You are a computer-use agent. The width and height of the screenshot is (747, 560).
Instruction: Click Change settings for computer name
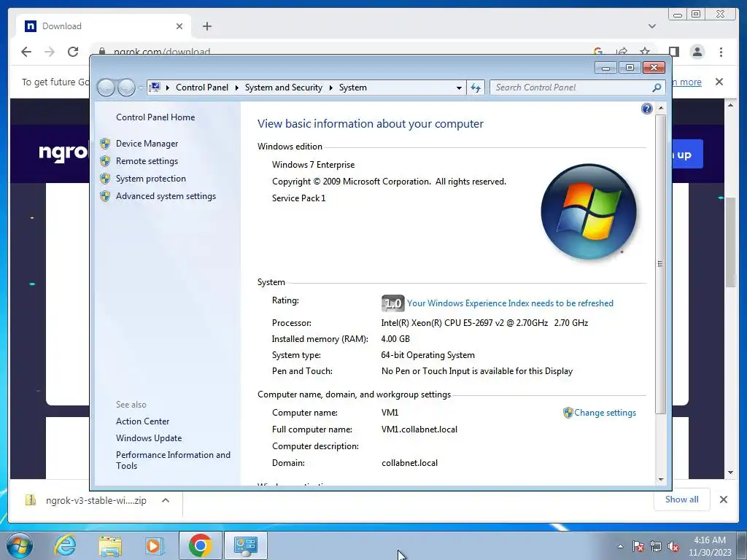click(605, 413)
